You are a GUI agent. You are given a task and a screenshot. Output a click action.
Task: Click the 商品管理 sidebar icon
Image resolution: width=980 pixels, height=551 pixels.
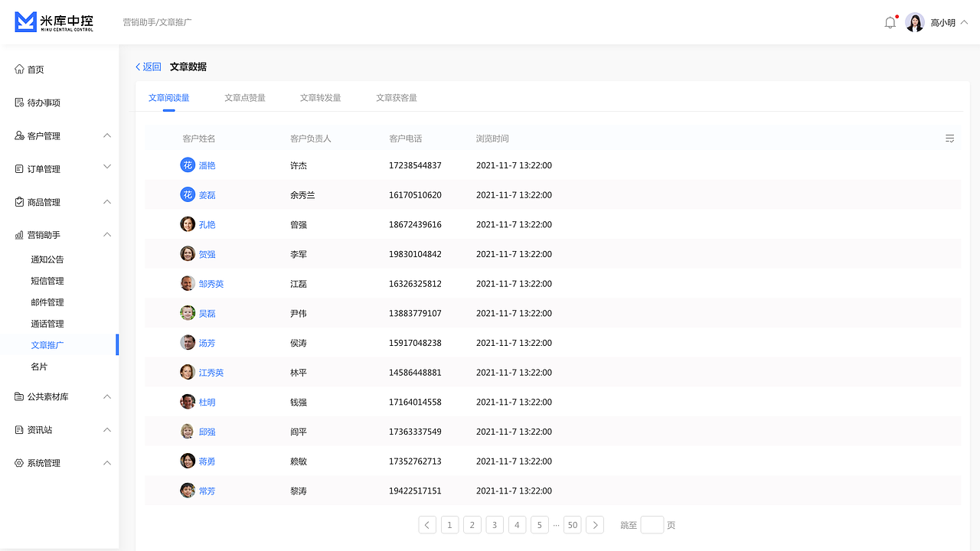[x=19, y=202]
